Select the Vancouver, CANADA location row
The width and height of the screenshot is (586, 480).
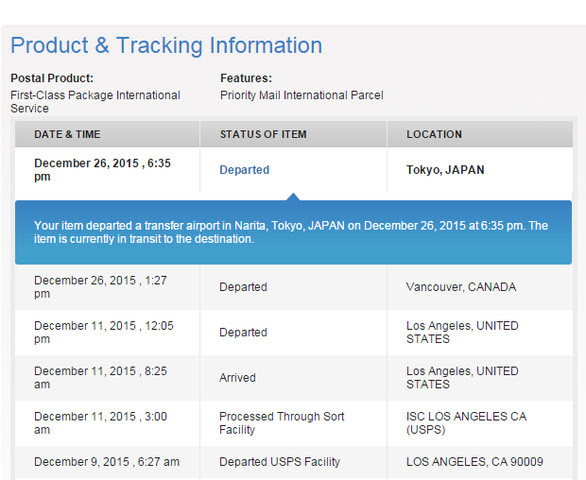(x=293, y=287)
